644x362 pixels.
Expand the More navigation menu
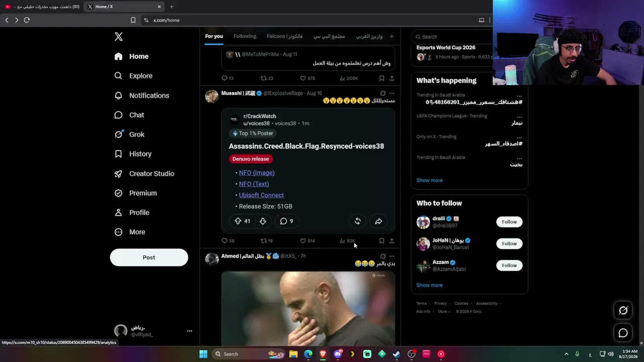click(x=130, y=232)
